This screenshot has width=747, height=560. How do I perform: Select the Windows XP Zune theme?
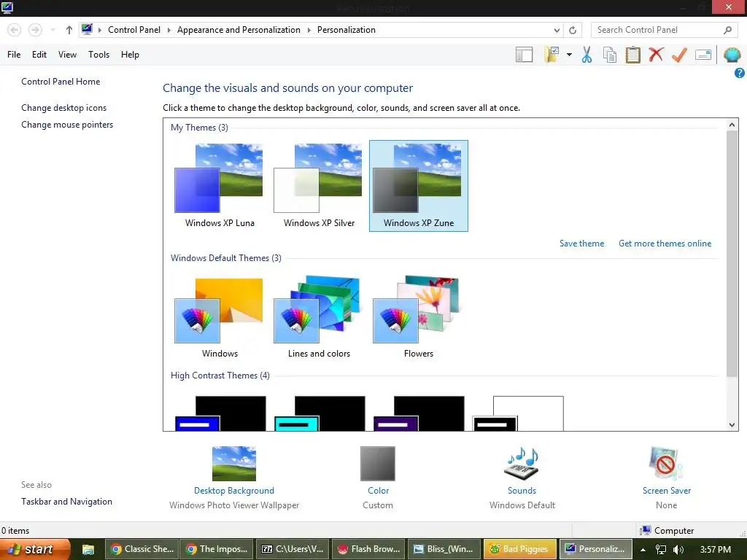pyautogui.click(x=418, y=186)
